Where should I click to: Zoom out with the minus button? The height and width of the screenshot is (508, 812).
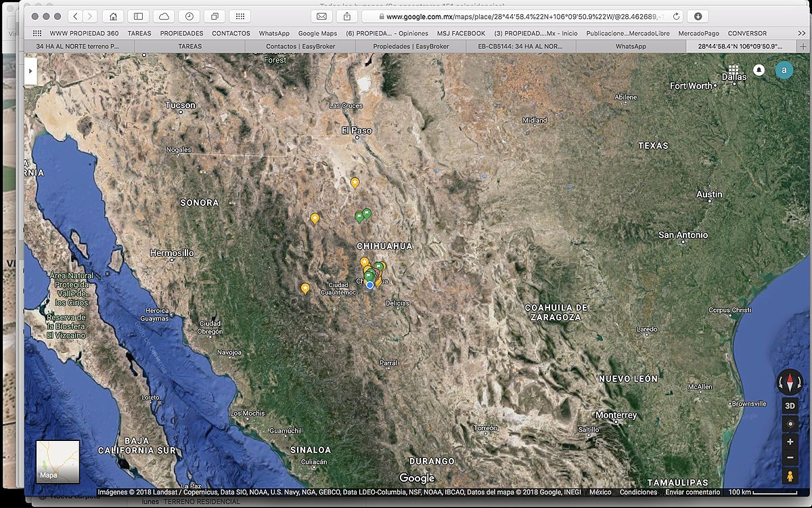pos(790,458)
